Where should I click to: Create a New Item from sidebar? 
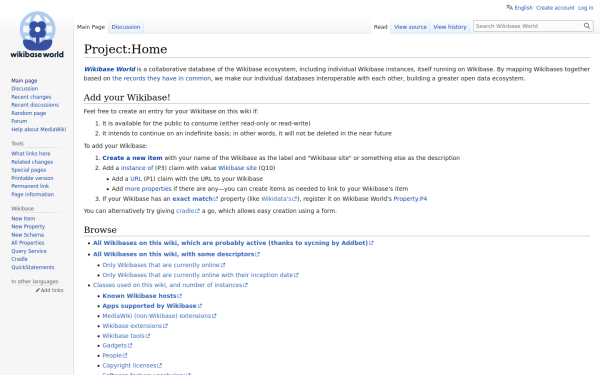pos(23,218)
